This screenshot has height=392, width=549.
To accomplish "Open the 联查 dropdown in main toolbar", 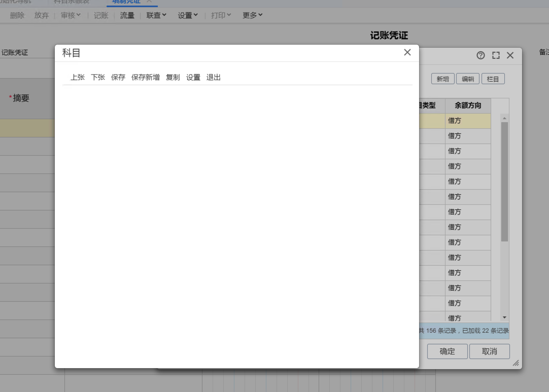I will tap(156, 15).
